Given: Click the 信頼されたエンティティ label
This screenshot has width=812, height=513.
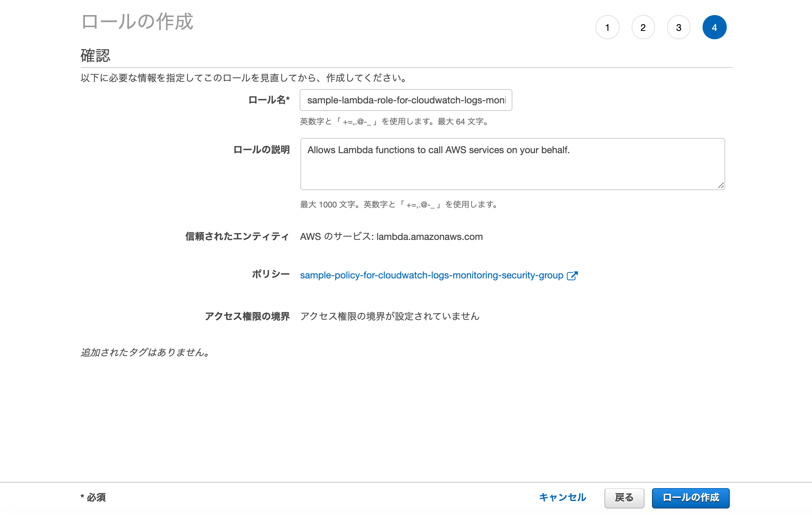Looking at the screenshot, I should (237, 237).
